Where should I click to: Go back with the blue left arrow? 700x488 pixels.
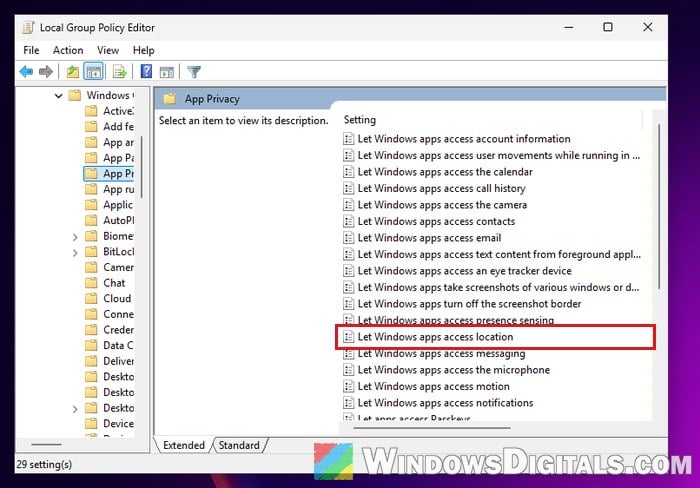click(26, 71)
